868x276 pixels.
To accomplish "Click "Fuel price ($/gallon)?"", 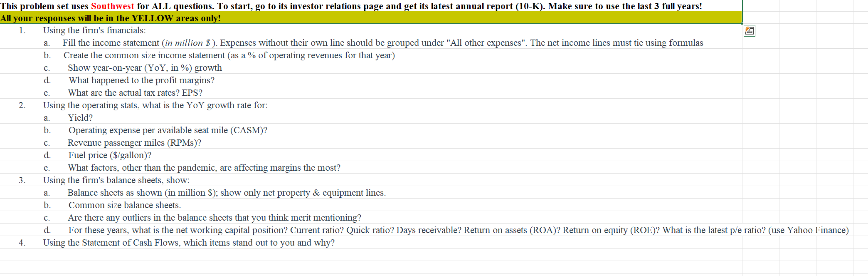I will [110, 155].
